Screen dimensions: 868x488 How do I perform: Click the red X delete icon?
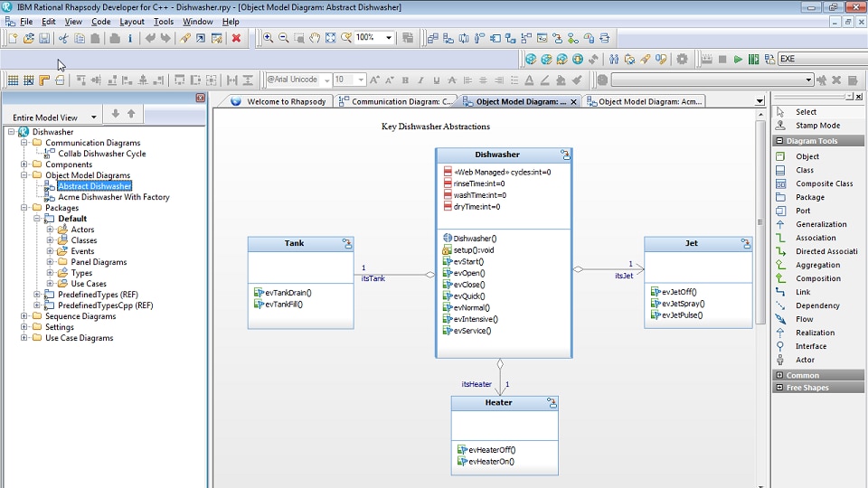[236, 38]
